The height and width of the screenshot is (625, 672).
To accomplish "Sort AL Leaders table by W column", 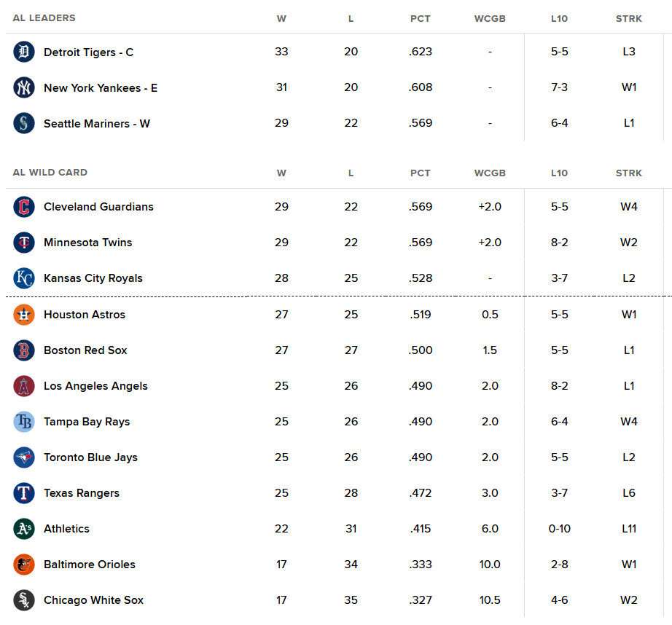I will point(281,18).
